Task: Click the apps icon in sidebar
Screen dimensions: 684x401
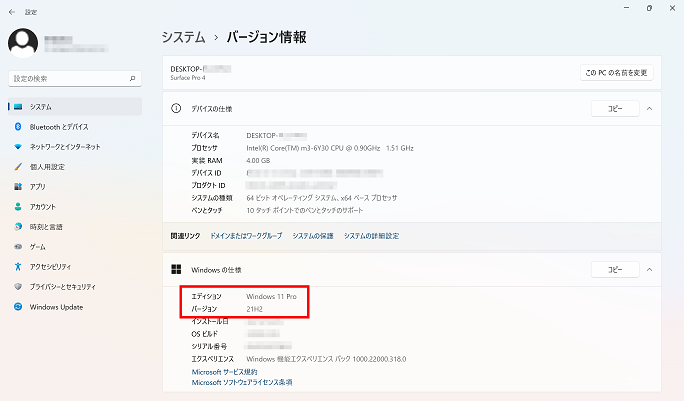Action: pyautogui.click(x=18, y=187)
